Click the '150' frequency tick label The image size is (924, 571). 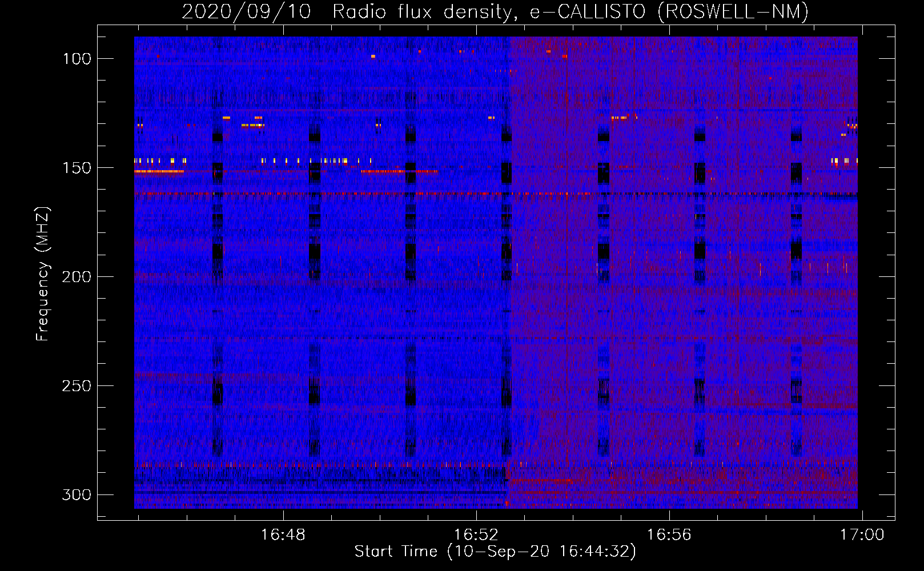77,168
